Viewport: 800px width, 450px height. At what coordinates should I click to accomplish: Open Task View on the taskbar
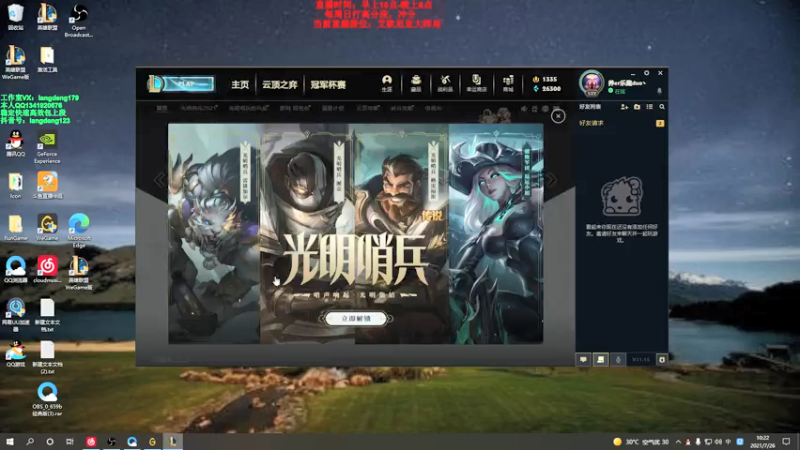click(69, 441)
